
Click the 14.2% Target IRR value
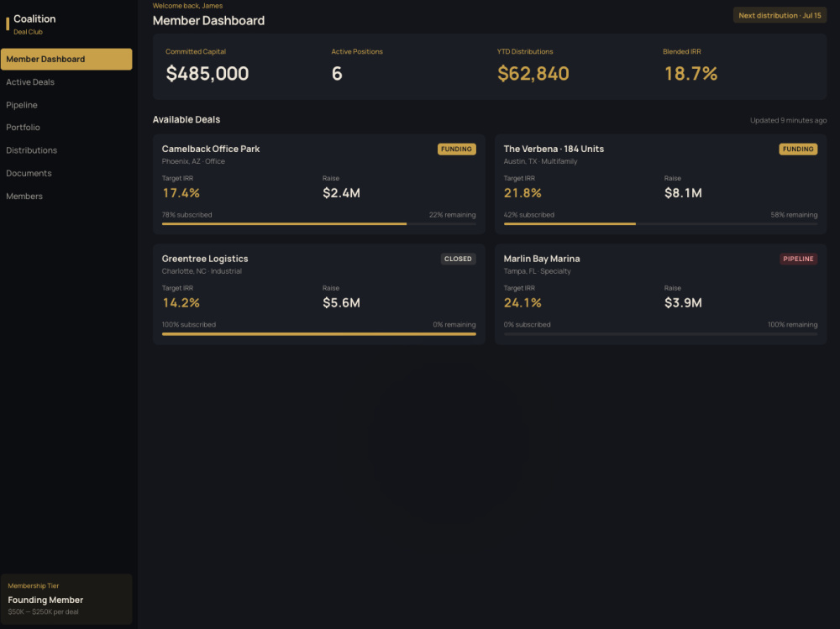pyautogui.click(x=181, y=302)
